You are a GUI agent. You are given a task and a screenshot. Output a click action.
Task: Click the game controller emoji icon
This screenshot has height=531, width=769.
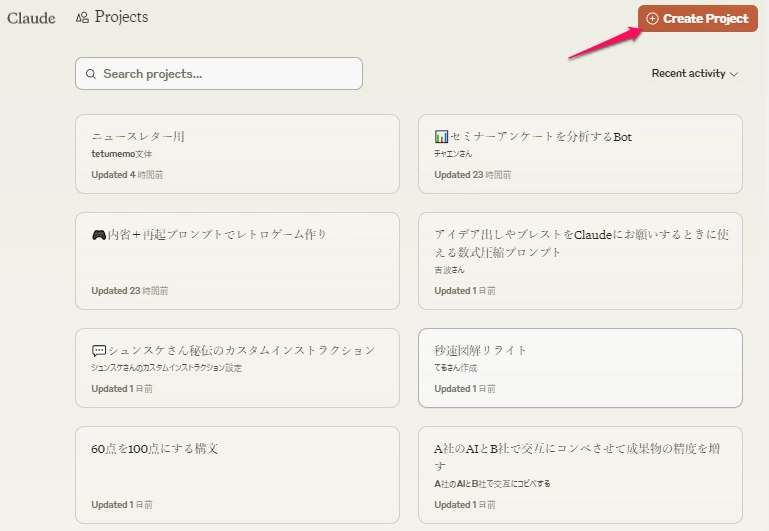tap(99, 235)
